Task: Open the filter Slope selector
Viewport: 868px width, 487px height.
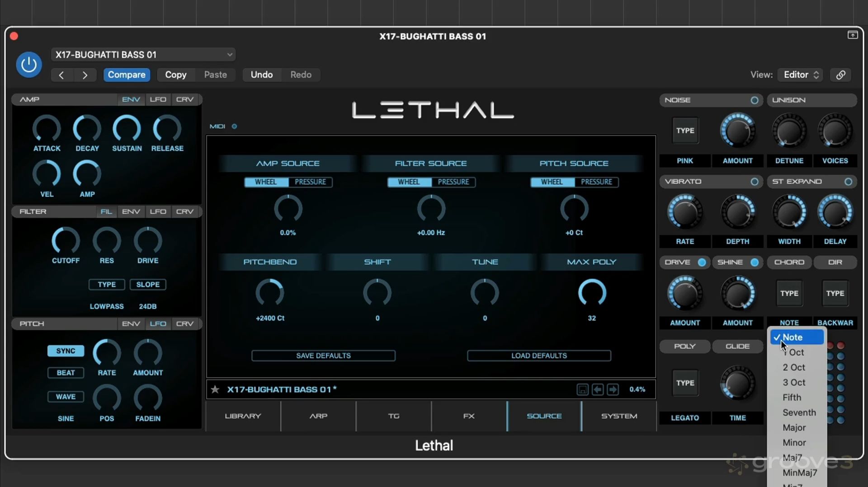Action: (x=148, y=285)
